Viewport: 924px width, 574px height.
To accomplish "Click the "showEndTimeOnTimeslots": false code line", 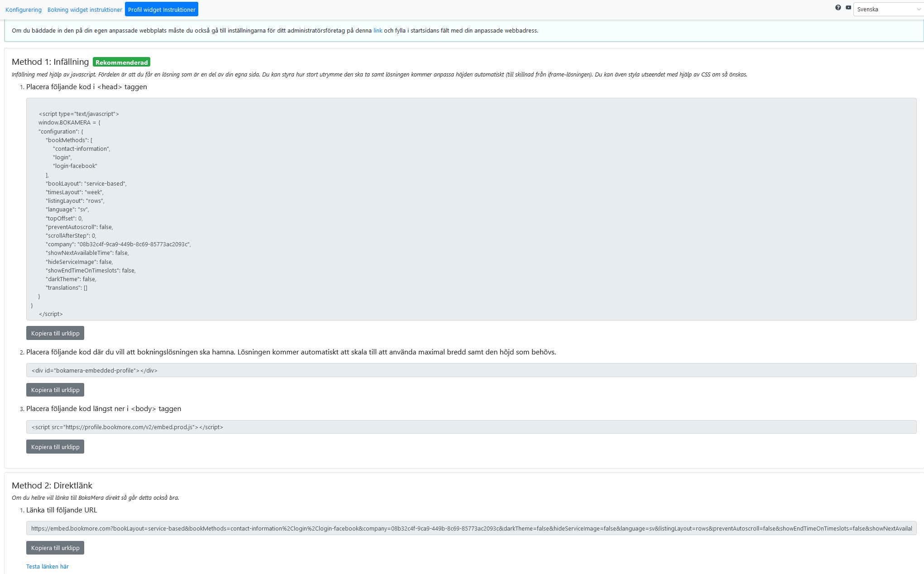I will coord(91,271).
